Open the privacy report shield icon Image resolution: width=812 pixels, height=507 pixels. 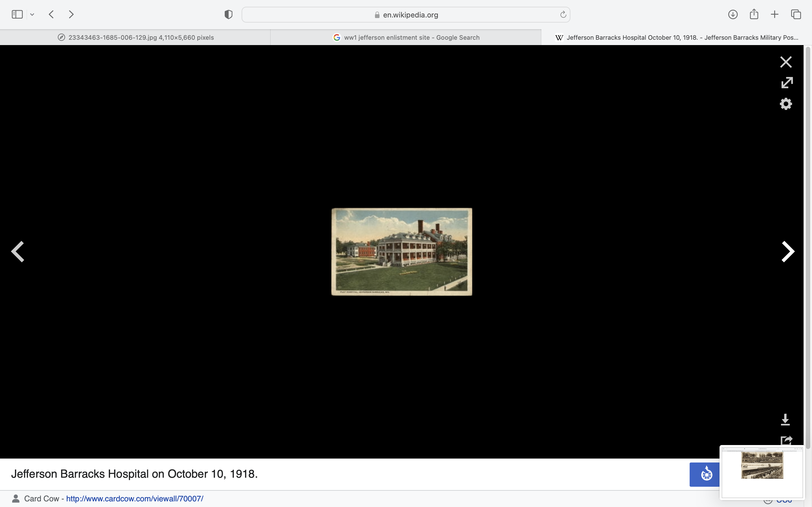point(228,14)
